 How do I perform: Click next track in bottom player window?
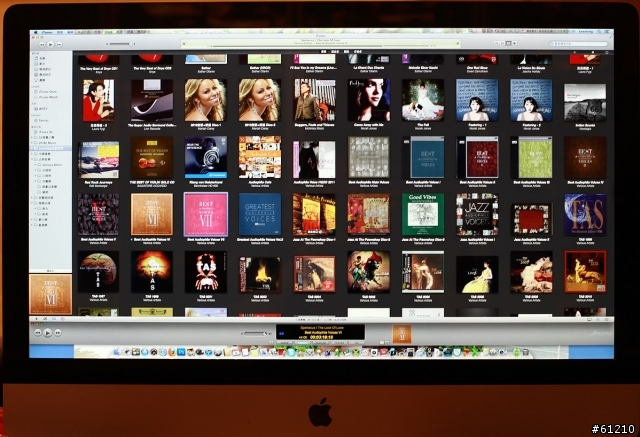(58, 333)
